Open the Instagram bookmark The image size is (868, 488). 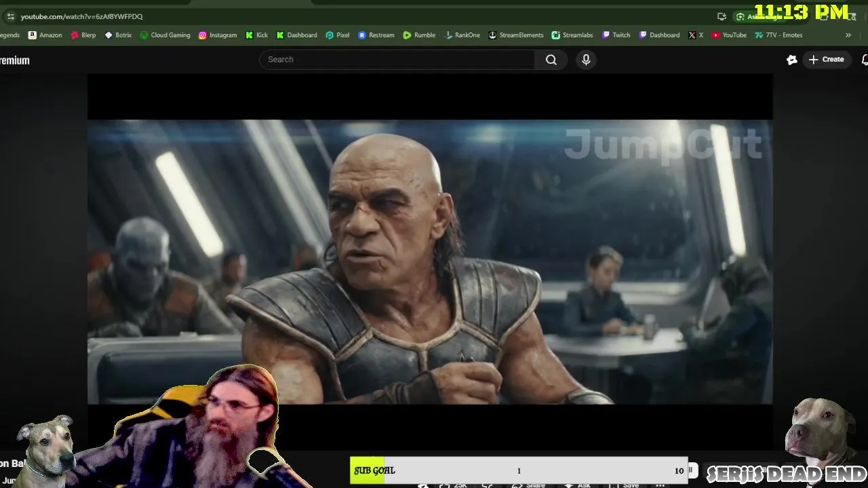pyautogui.click(x=218, y=35)
